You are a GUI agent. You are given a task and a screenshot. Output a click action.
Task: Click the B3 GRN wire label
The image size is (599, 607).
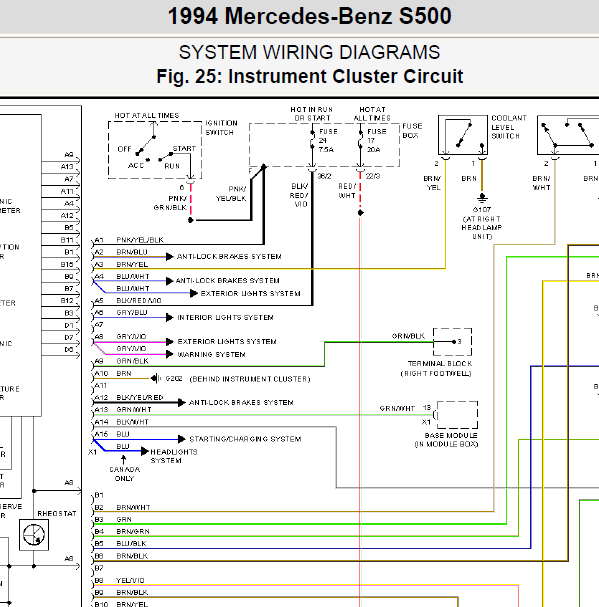point(124,519)
